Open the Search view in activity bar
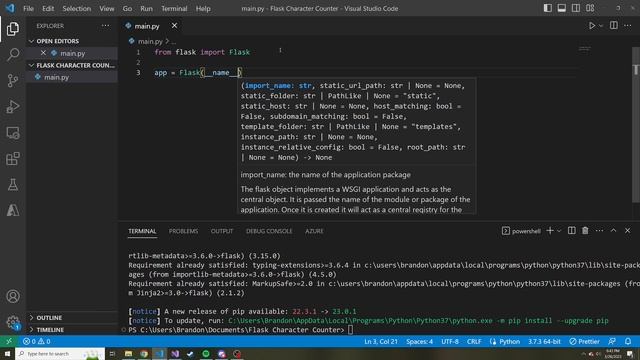Image resolution: width=640 pixels, height=360 pixels. coord(13,55)
